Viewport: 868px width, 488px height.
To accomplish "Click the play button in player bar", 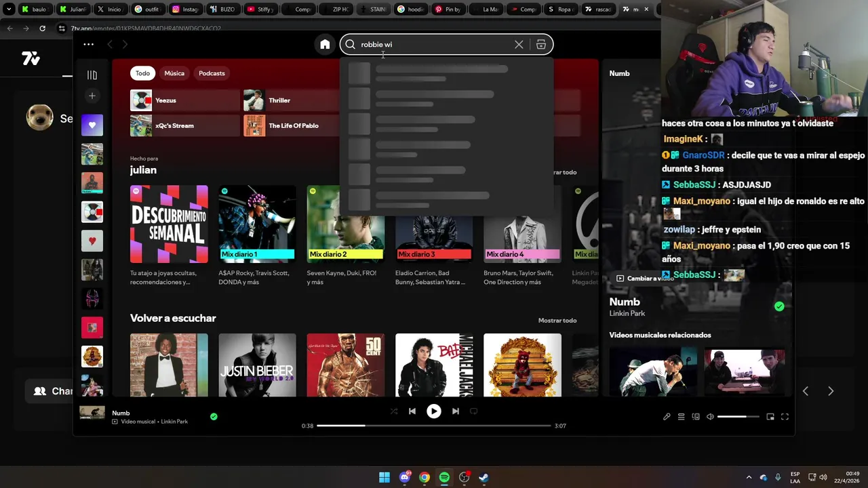I will [x=433, y=411].
